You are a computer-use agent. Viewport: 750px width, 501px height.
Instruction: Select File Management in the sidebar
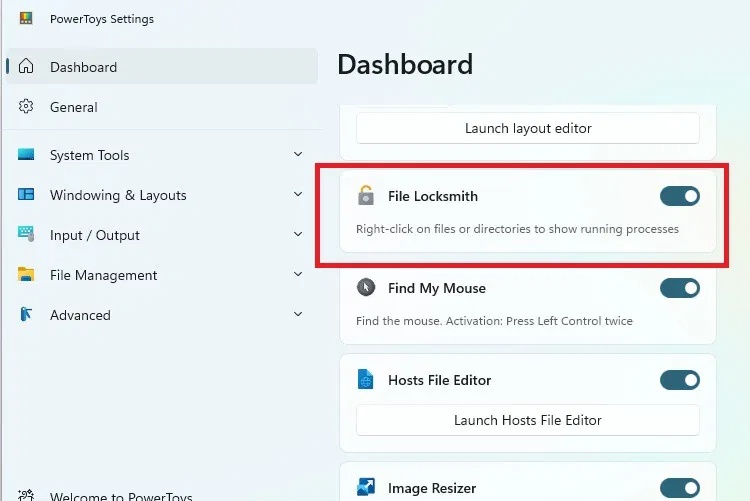coord(162,275)
